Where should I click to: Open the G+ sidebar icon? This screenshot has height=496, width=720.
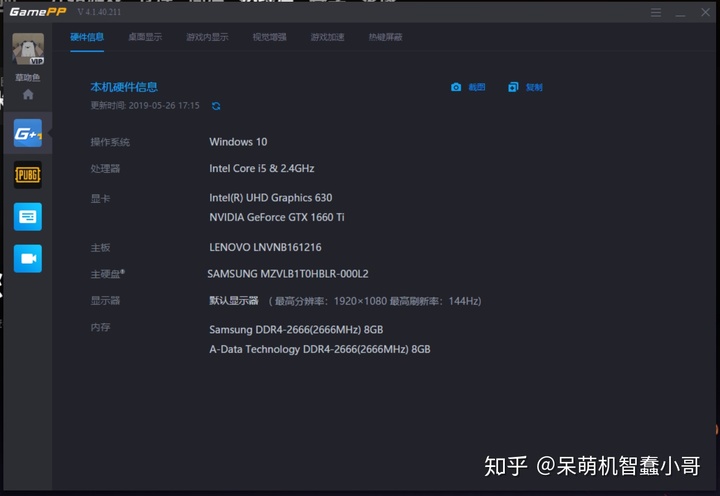[28, 133]
